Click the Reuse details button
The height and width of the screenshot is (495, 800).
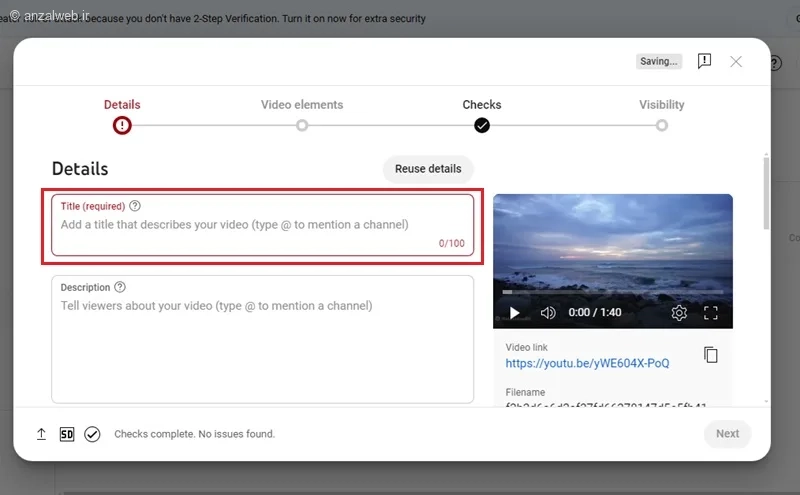click(x=428, y=168)
